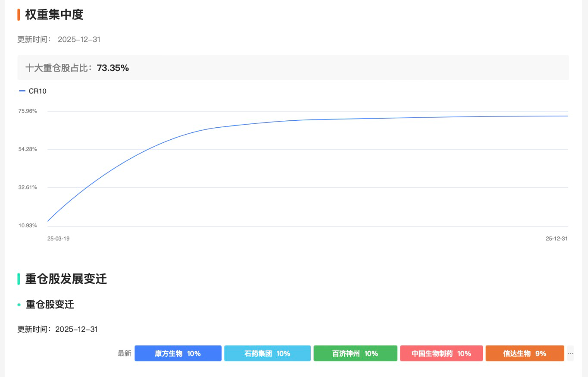Expand the more holdings ellipsis button

(570, 353)
